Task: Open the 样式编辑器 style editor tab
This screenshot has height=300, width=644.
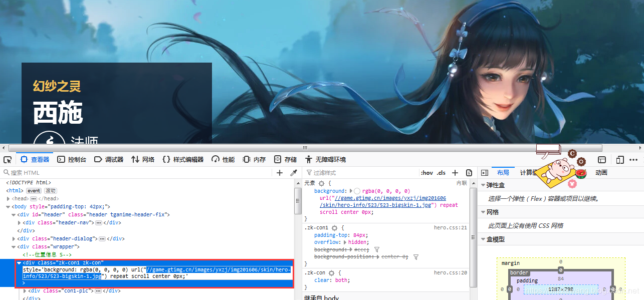Action: pyautogui.click(x=183, y=160)
